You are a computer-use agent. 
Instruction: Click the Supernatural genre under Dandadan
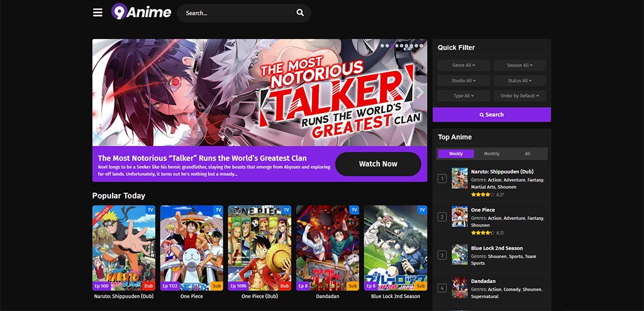[485, 296]
